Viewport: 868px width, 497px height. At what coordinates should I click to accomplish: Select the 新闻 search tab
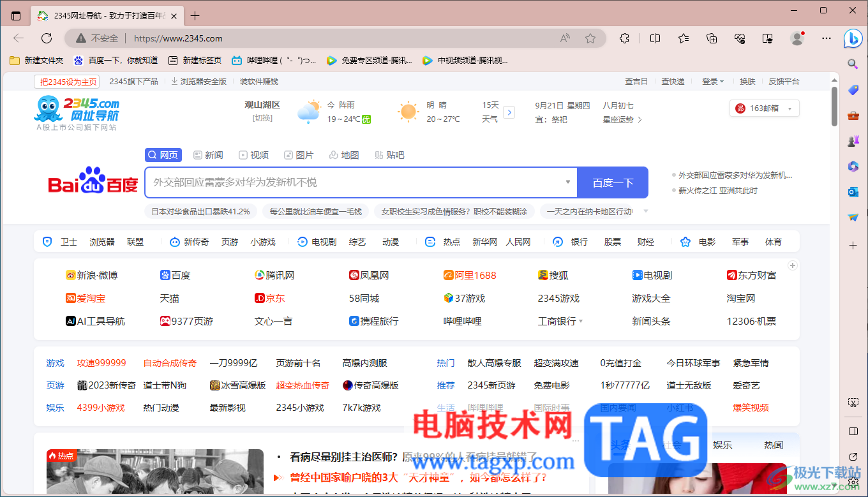pyautogui.click(x=208, y=155)
